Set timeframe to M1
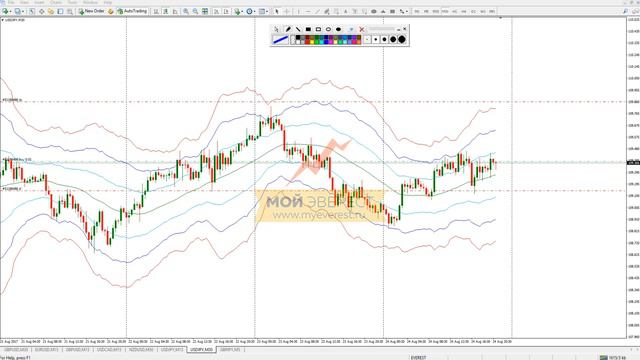 pos(416,11)
